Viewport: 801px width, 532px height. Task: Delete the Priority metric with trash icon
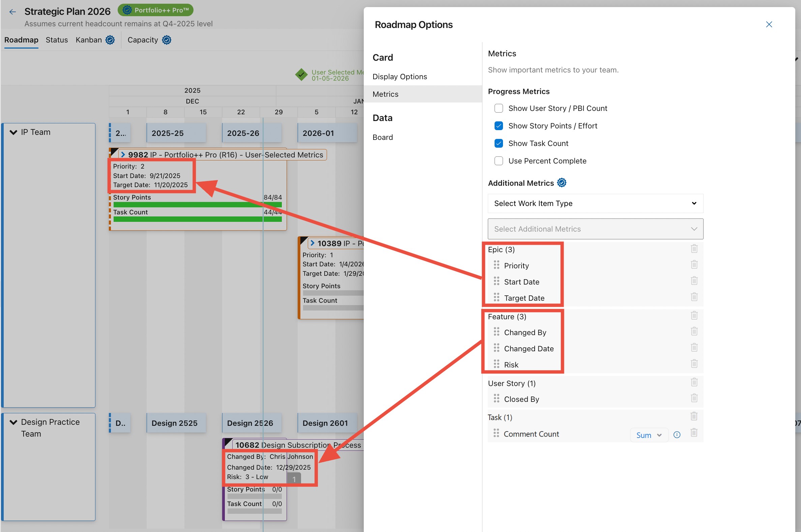point(694,265)
